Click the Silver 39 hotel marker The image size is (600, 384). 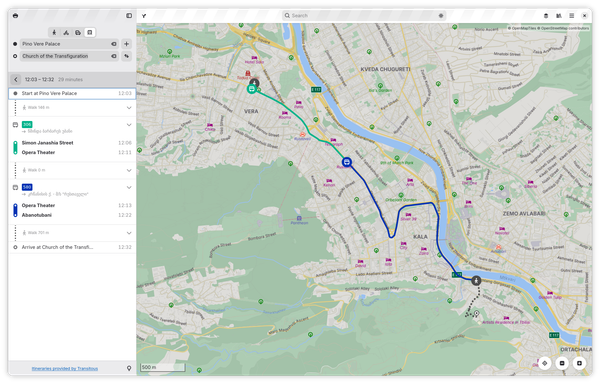coord(408,215)
